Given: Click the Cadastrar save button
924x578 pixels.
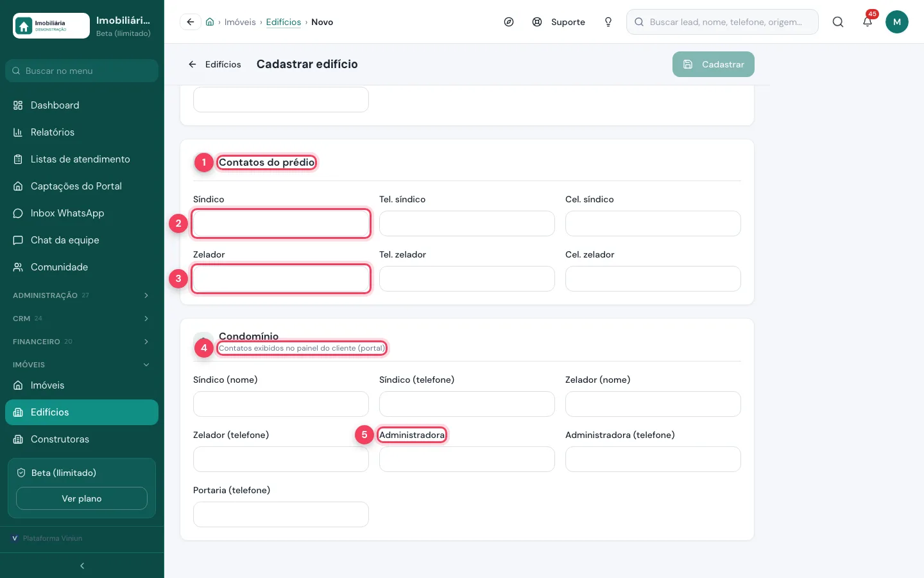Looking at the screenshot, I should click(x=714, y=64).
